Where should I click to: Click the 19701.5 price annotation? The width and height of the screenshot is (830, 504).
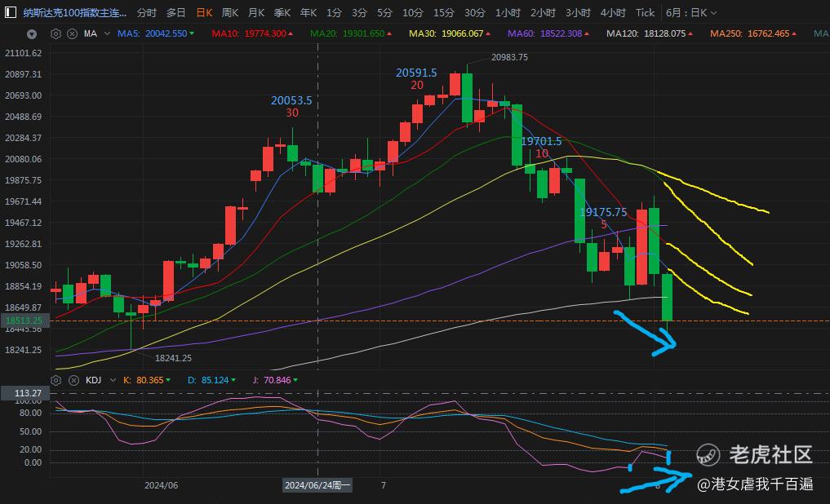click(x=541, y=140)
